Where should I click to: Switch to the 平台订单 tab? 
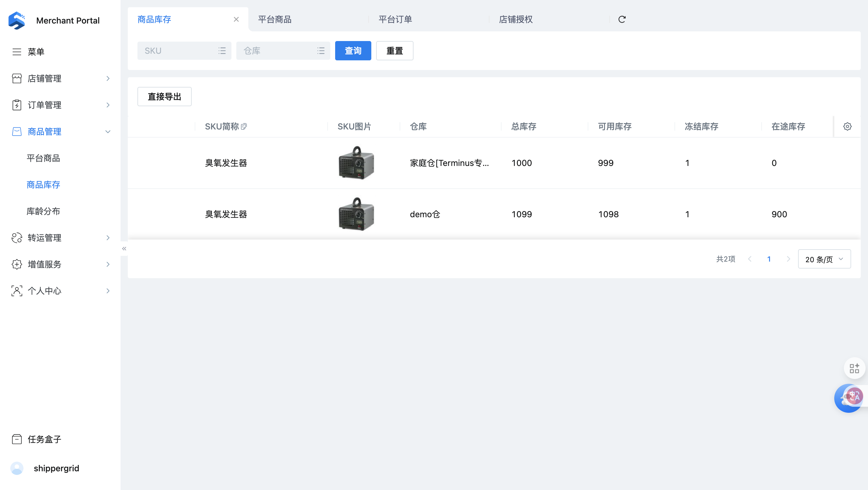pos(395,19)
